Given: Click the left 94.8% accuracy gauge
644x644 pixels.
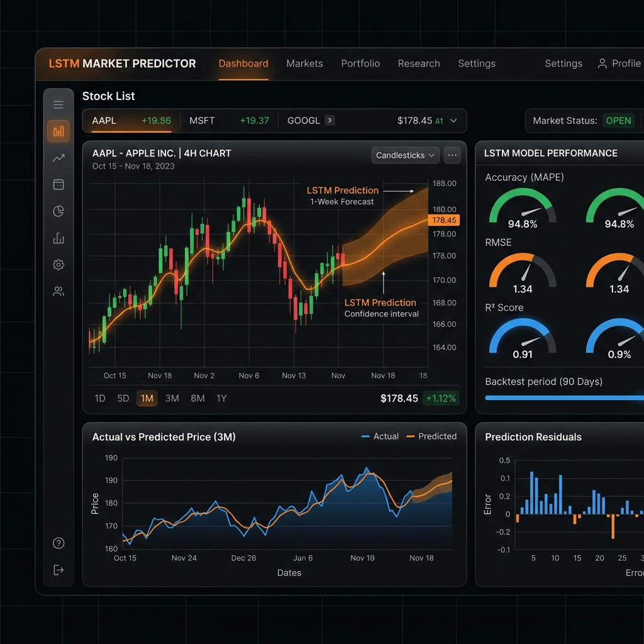Looking at the screenshot, I should click(523, 208).
